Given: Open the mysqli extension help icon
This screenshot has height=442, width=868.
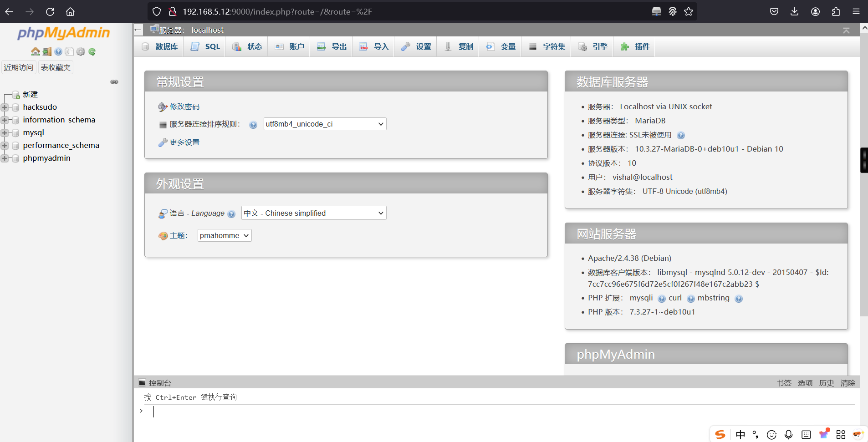Looking at the screenshot, I should click(x=662, y=299).
